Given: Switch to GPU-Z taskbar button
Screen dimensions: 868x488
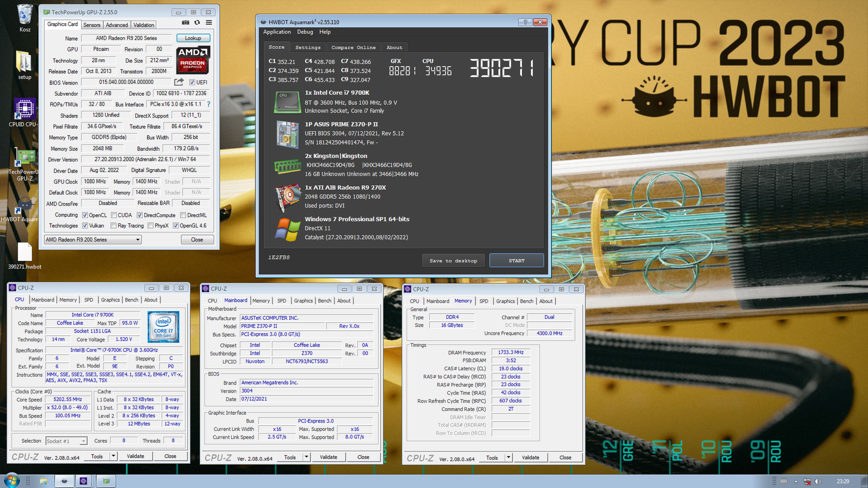Looking at the screenshot, I should coord(106,481).
